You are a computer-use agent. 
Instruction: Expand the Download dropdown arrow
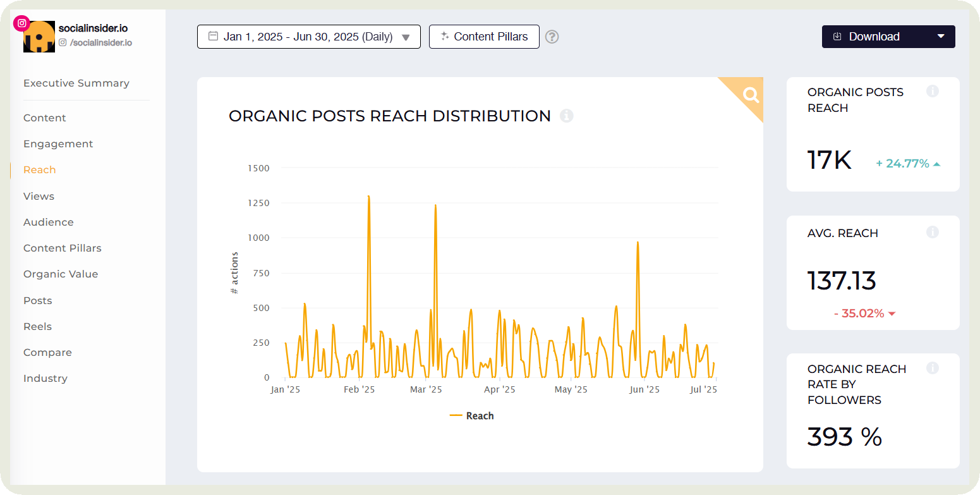point(940,37)
